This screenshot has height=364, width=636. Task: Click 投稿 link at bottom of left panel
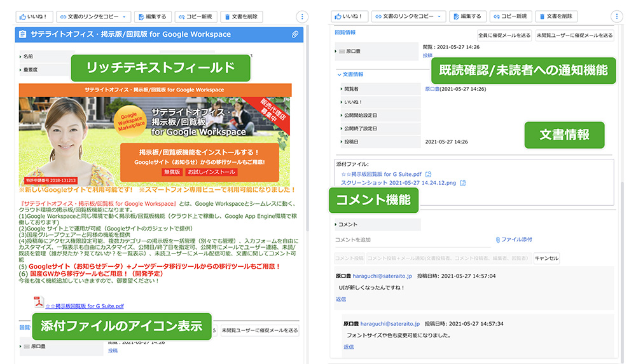[113, 351]
